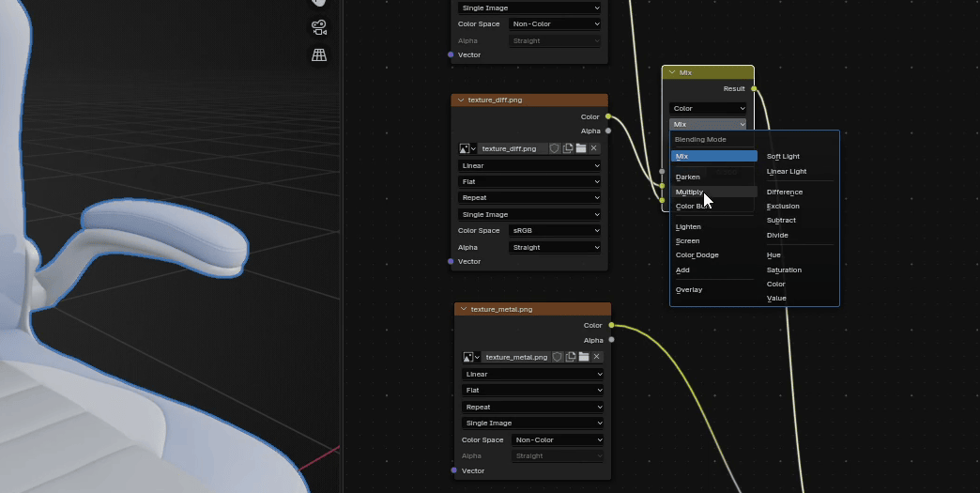Click the Color output socket of texture_metal.png
The width and height of the screenshot is (980, 493).
click(x=611, y=325)
